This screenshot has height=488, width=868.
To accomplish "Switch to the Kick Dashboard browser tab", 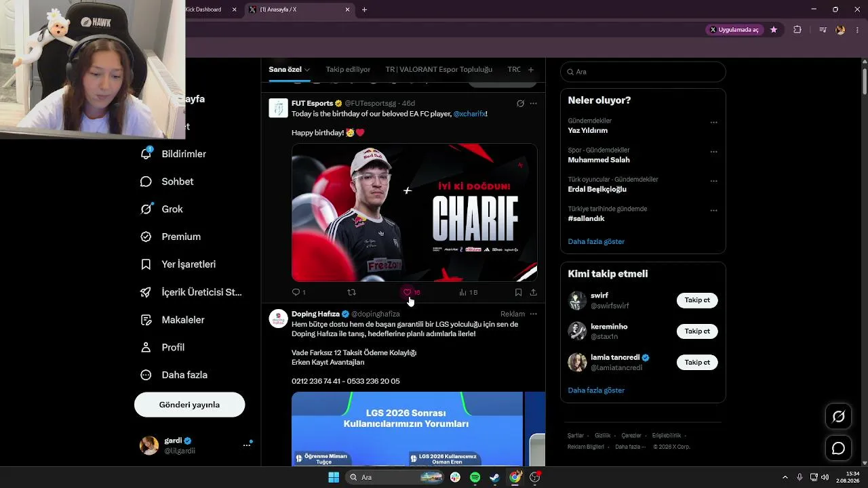I will pyautogui.click(x=203, y=9).
